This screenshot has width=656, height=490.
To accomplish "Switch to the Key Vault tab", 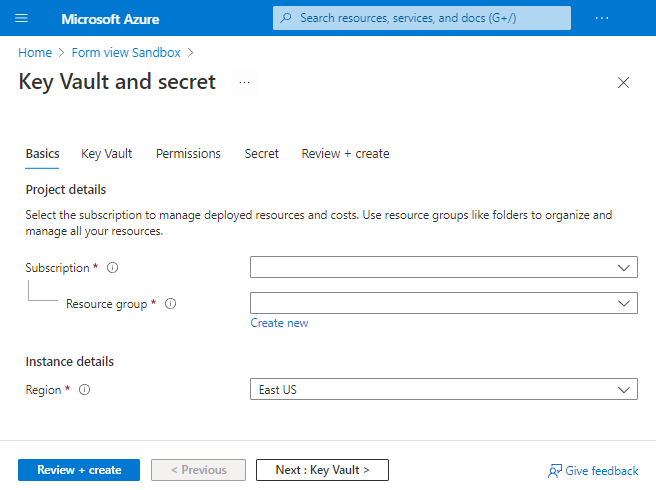I will [107, 154].
